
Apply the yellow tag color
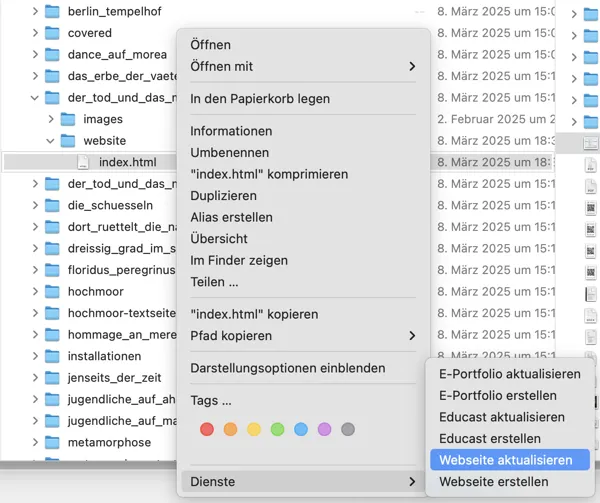[254, 429]
